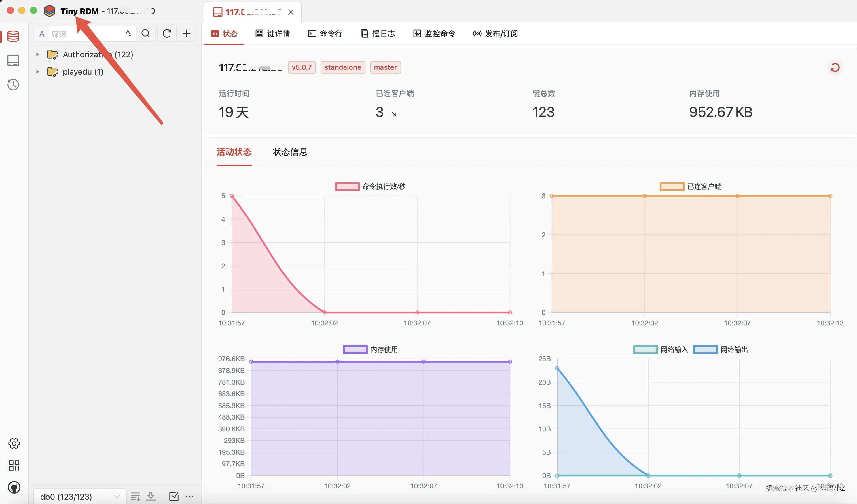The image size is (857, 504).
Task: Open the connections server sidebar icon
Action: (x=13, y=60)
